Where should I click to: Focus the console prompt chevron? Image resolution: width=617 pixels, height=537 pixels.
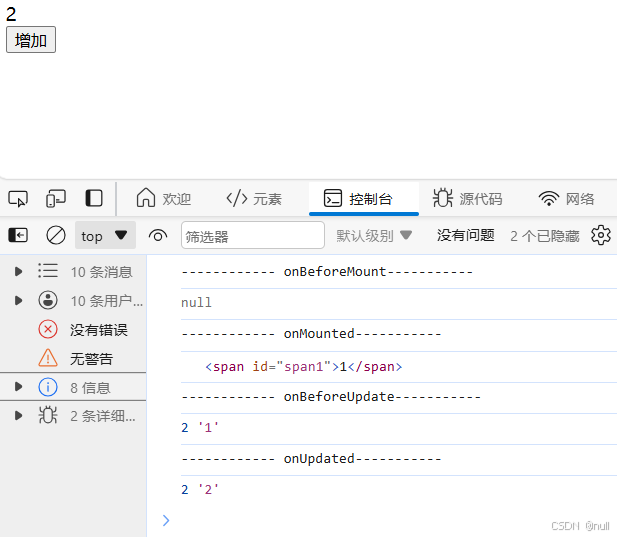point(166,520)
